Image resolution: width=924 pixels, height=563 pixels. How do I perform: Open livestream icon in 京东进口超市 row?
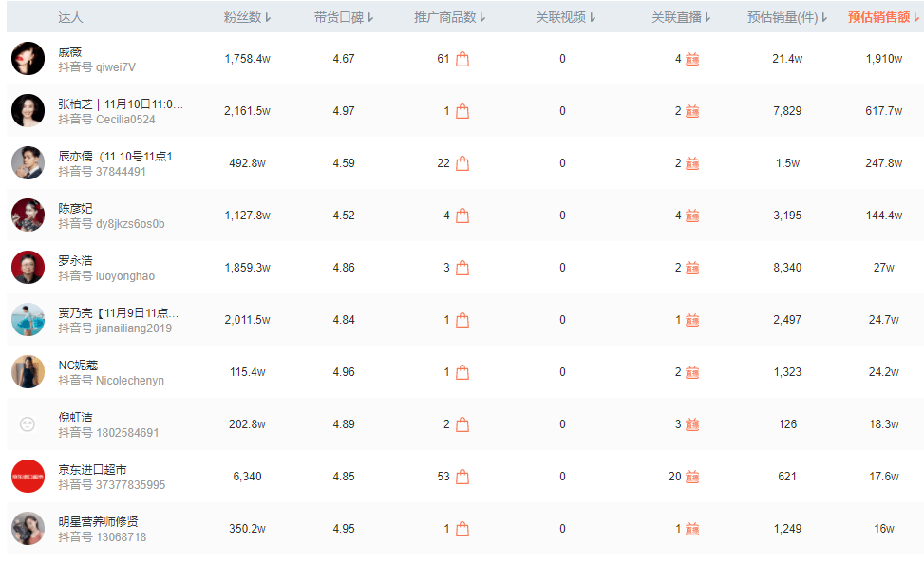[x=692, y=477]
